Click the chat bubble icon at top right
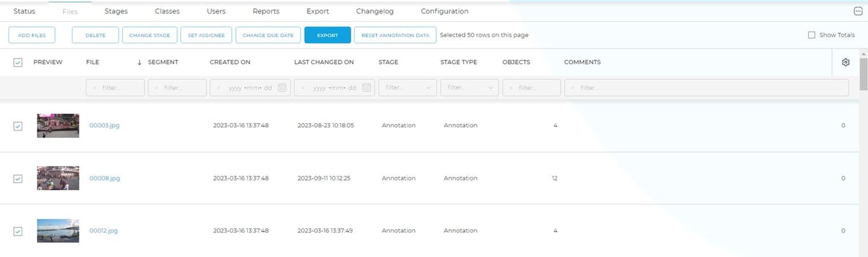This screenshot has width=868, height=257. [x=858, y=11]
